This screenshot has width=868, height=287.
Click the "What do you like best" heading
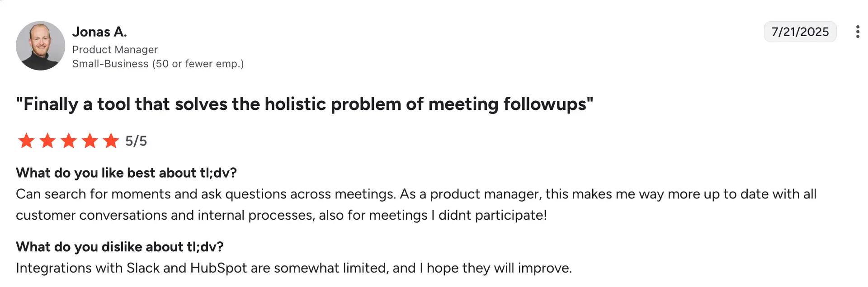(126, 173)
